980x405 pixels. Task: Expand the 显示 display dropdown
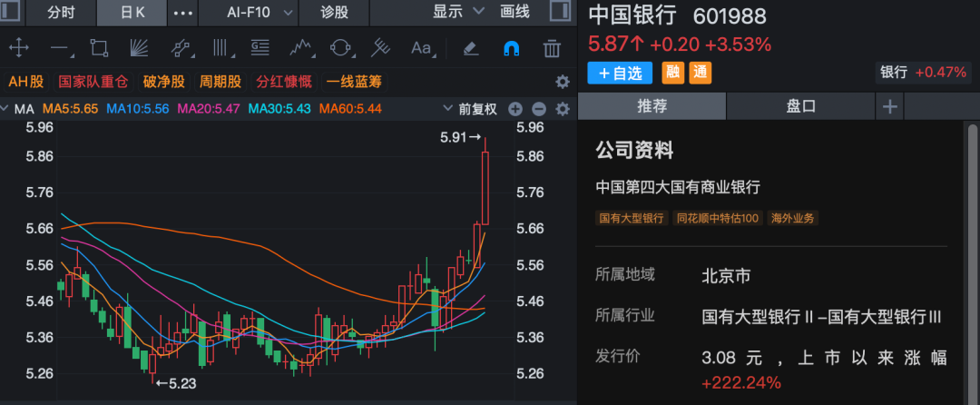pos(458,13)
